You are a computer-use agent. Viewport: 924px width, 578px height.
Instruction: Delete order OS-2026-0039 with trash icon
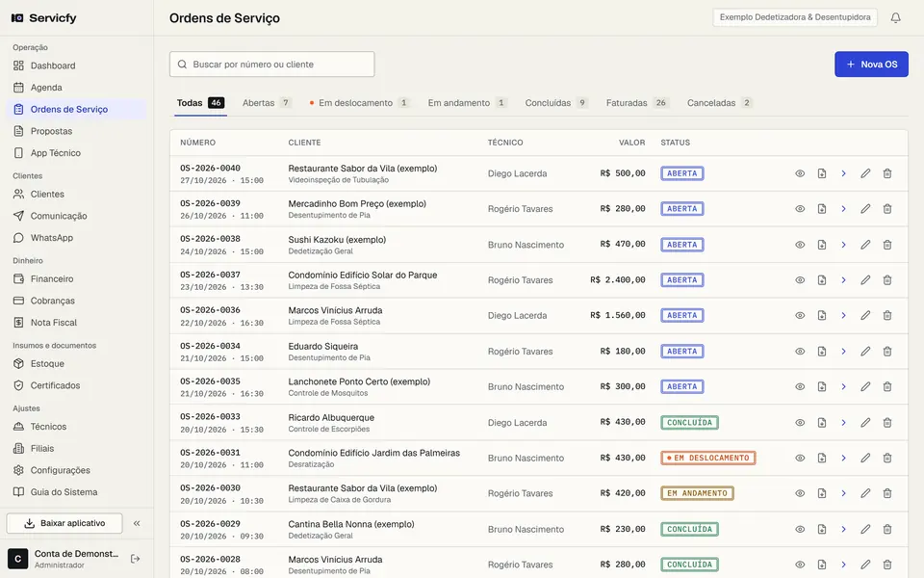click(x=886, y=209)
